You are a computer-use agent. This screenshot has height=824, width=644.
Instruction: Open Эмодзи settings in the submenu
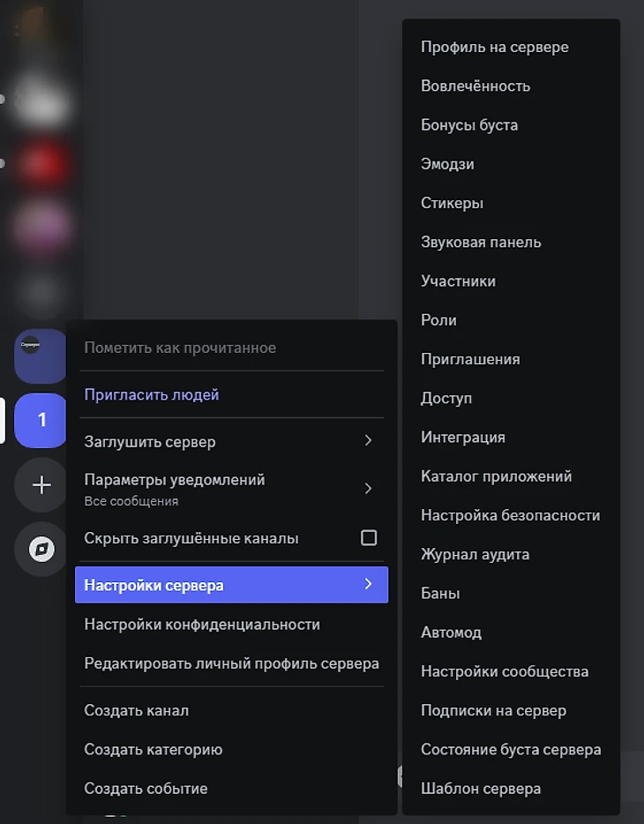[447, 164]
